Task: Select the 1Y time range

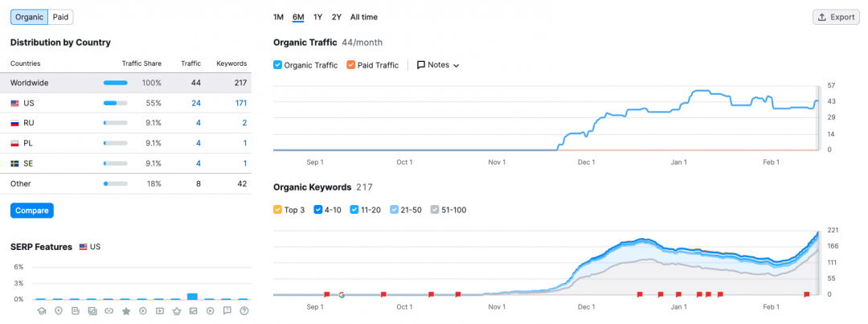Action: pos(318,17)
